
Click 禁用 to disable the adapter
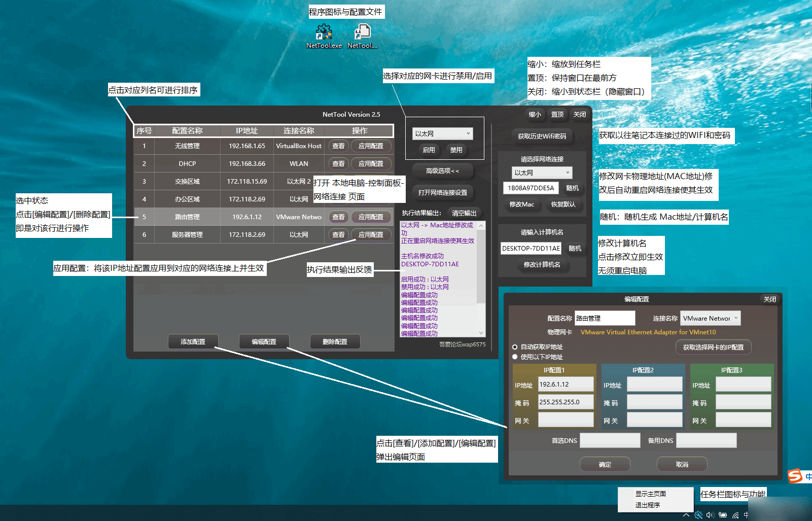[456, 150]
